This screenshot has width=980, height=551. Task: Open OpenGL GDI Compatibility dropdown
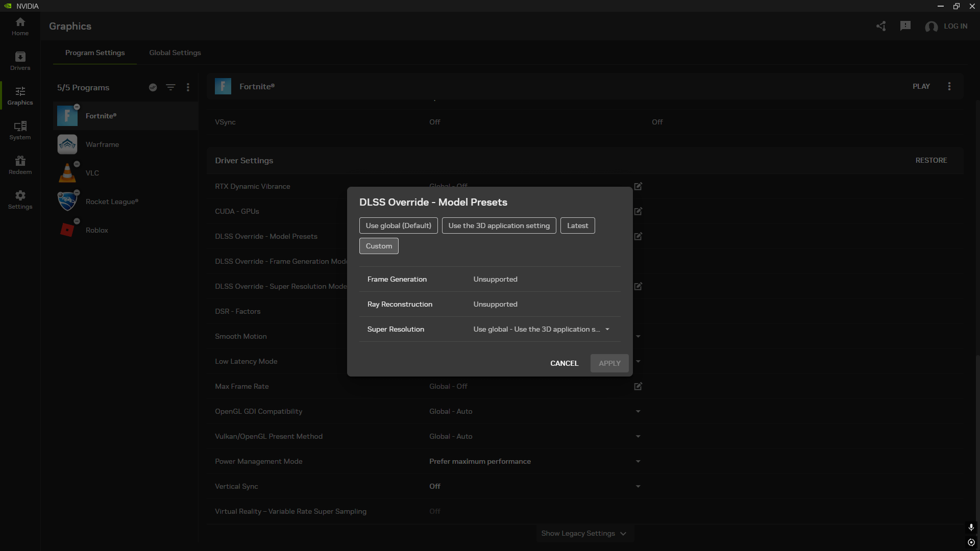click(638, 411)
